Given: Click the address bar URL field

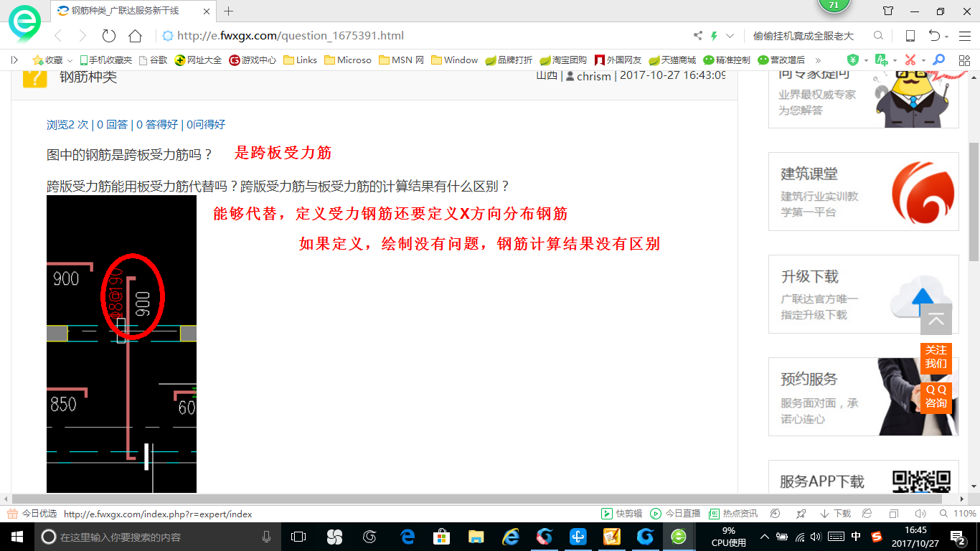Looking at the screenshot, I should click(423, 36).
